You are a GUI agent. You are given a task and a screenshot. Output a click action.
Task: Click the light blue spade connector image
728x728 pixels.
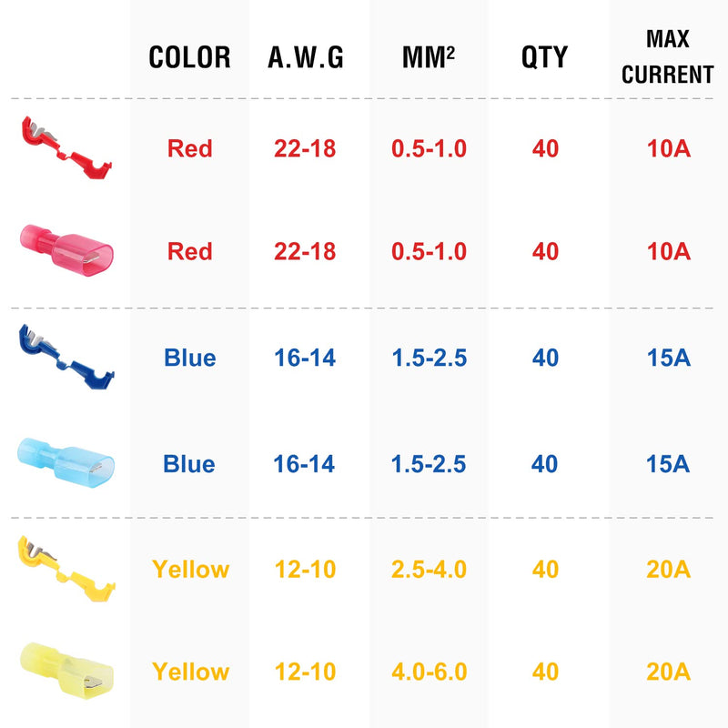pos(66,463)
